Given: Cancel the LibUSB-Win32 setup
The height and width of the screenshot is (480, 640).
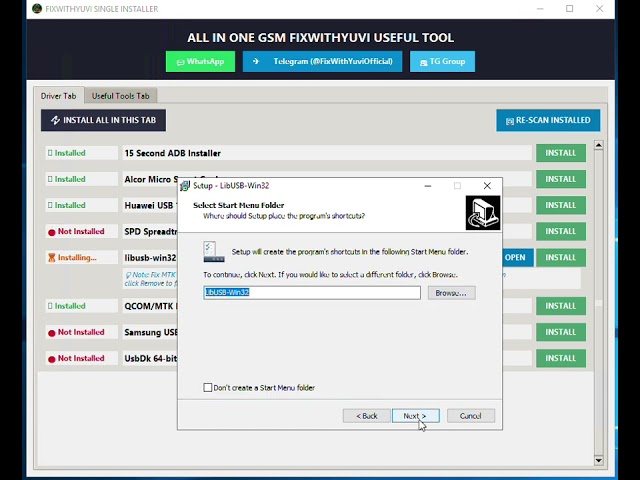Looking at the screenshot, I should click(x=471, y=416).
